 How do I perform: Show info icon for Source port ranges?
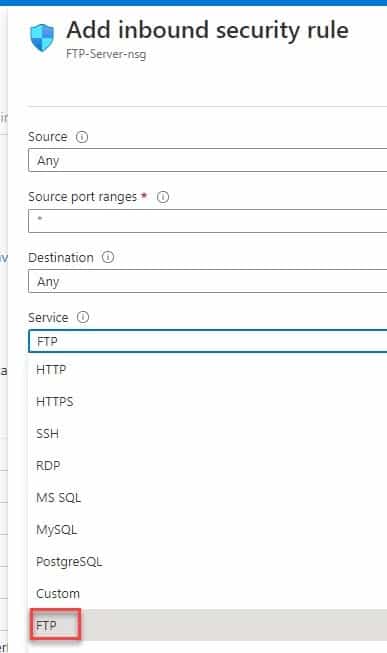(x=163, y=197)
